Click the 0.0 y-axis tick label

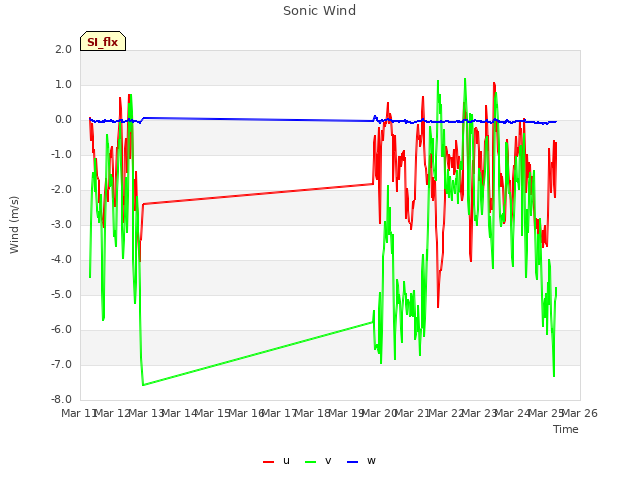coord(63,120)
